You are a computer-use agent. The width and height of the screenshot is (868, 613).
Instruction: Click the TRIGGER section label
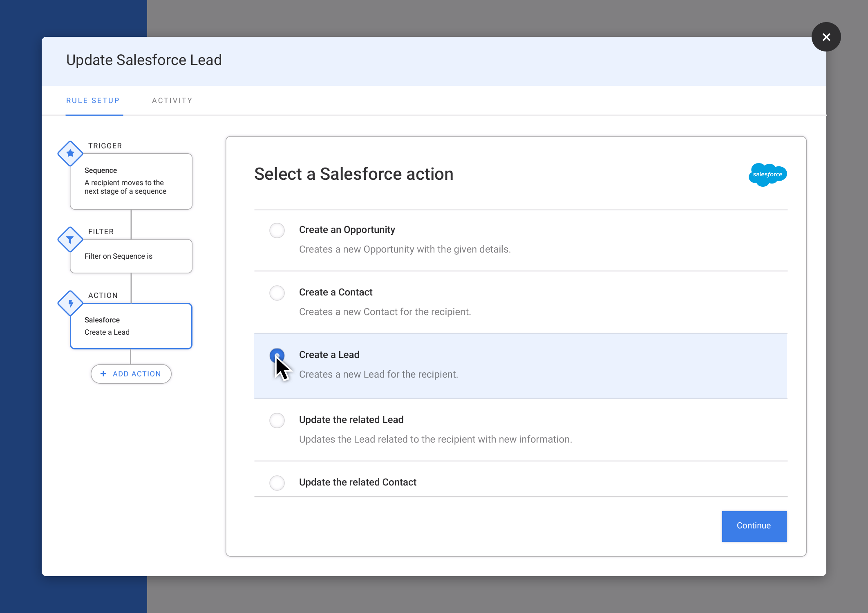105,146
